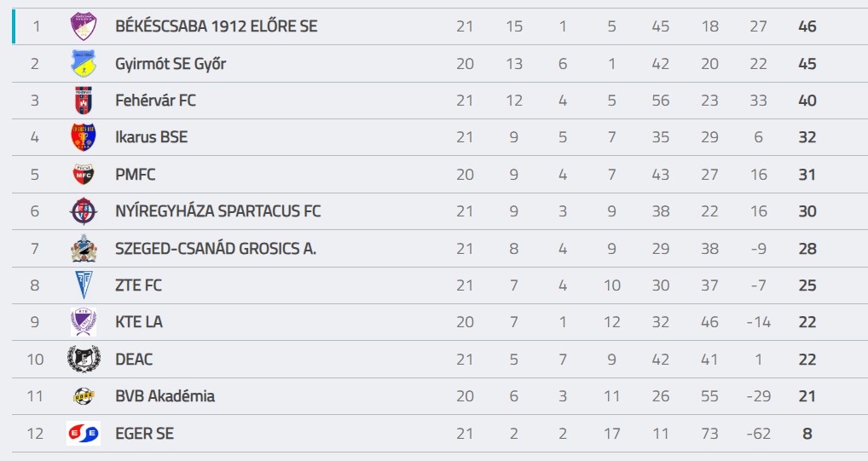Click the EGER SE red-blue logo
Screen dimensions: 868x461
[84, 433]
